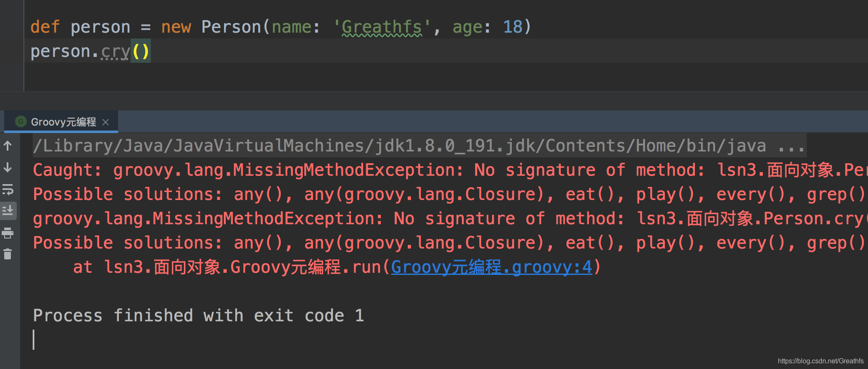The image size is (868, 369).
Task: Click the 'age:' named argument in code
Action: click(x=471, y=27)
